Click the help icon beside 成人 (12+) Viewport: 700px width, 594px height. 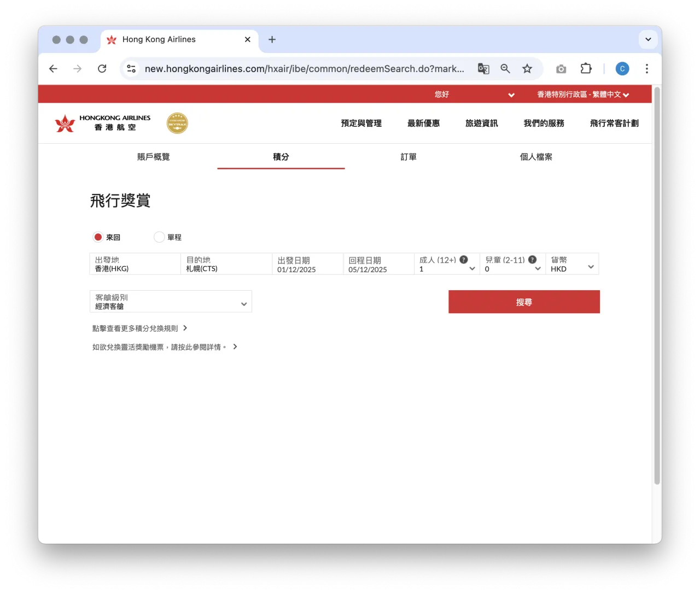click(463, 260)
